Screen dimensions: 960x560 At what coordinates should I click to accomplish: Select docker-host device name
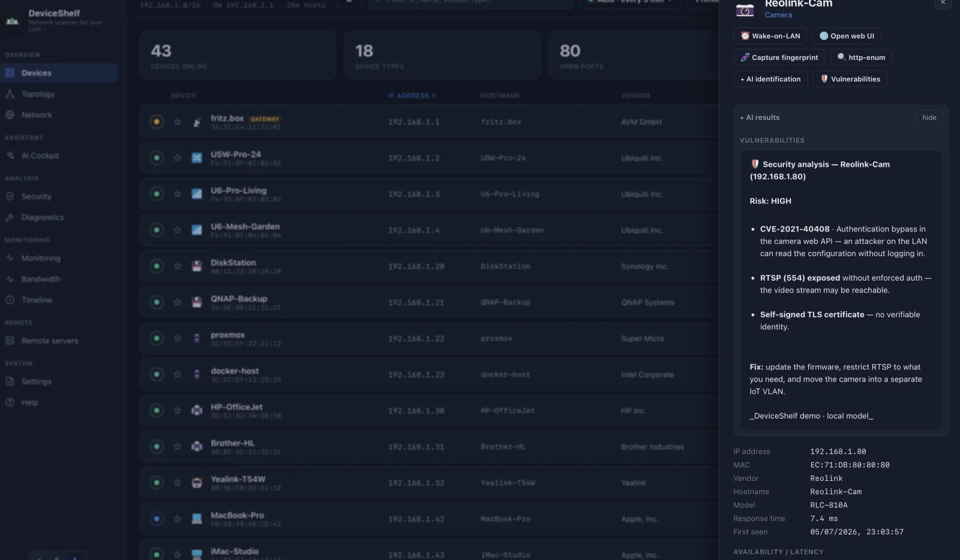(235, 371)
